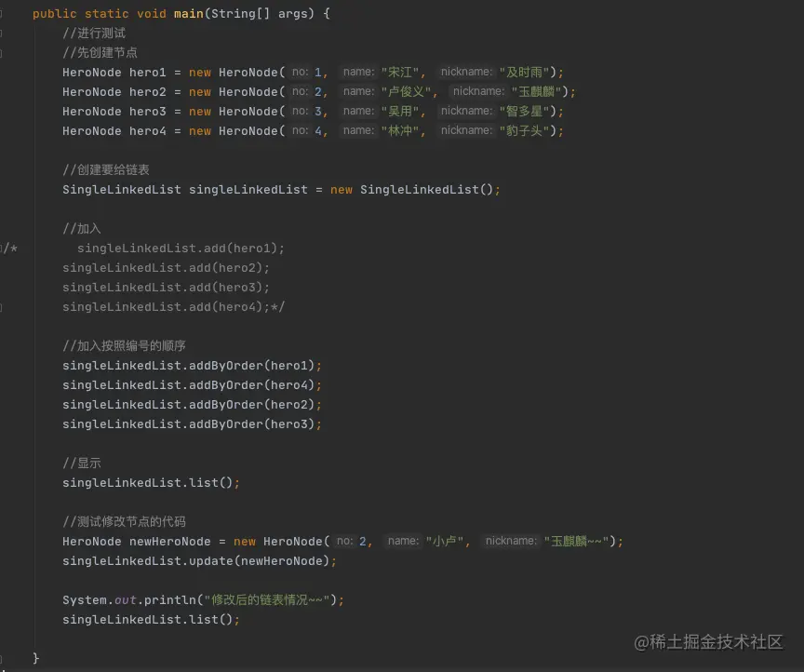Click the addByOrder(hero4) call
804x672 pixels.
click(x=192, y=385)
